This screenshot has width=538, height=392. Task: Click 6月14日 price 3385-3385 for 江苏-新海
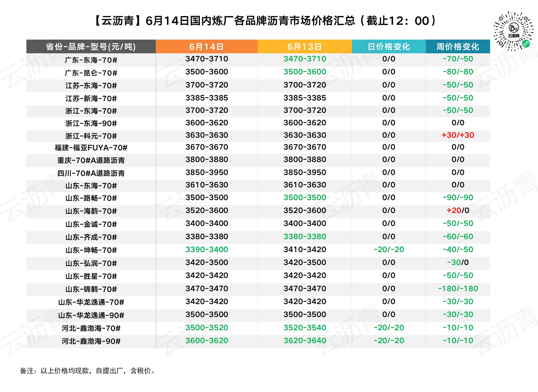(x=207, y=98)
